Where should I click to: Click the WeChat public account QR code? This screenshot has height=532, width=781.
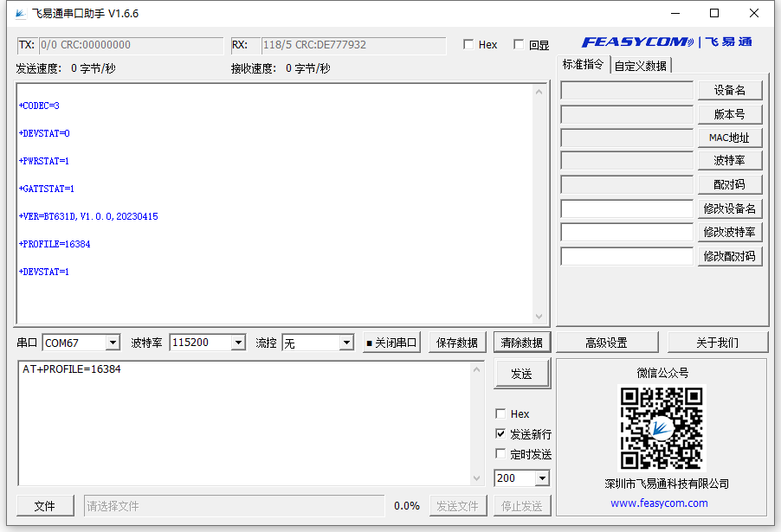click(x=662, y=429)
